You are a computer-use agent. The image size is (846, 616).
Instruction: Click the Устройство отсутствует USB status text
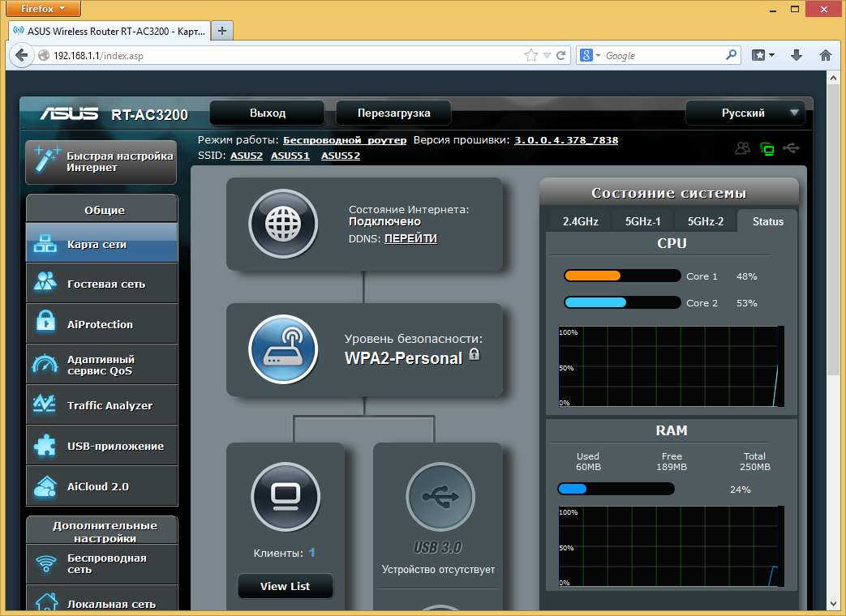[x=438, y=570]
